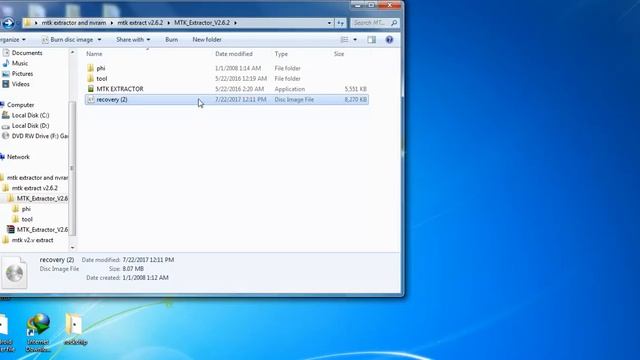This screenshot has width=640, height=360.
Task: Open Local Disk (D:) in sidebar
Action: (30, 126)
